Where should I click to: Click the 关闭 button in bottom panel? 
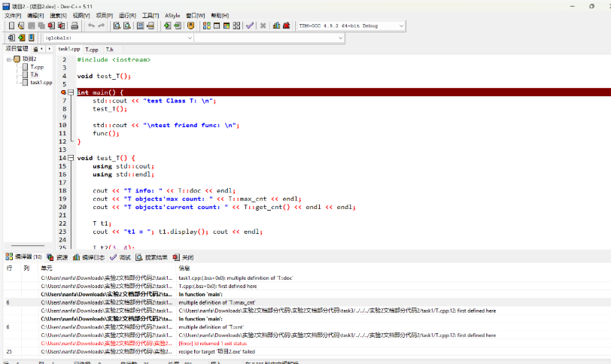(183, 257)
